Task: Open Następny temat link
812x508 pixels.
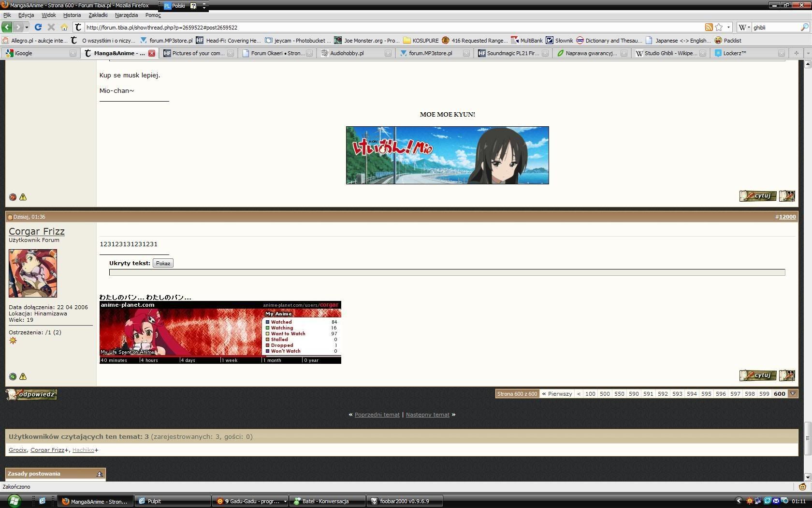Action: tap(428, 415)
